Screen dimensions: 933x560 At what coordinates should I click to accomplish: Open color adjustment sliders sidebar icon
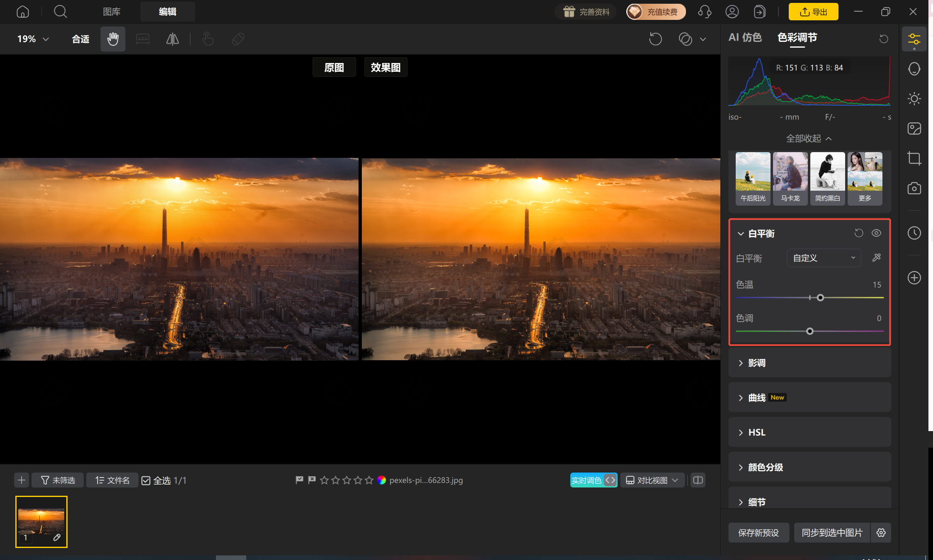click(914, 39)
